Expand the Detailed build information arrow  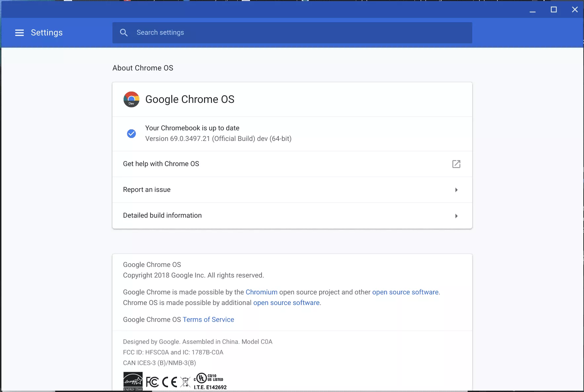[456, 216]
